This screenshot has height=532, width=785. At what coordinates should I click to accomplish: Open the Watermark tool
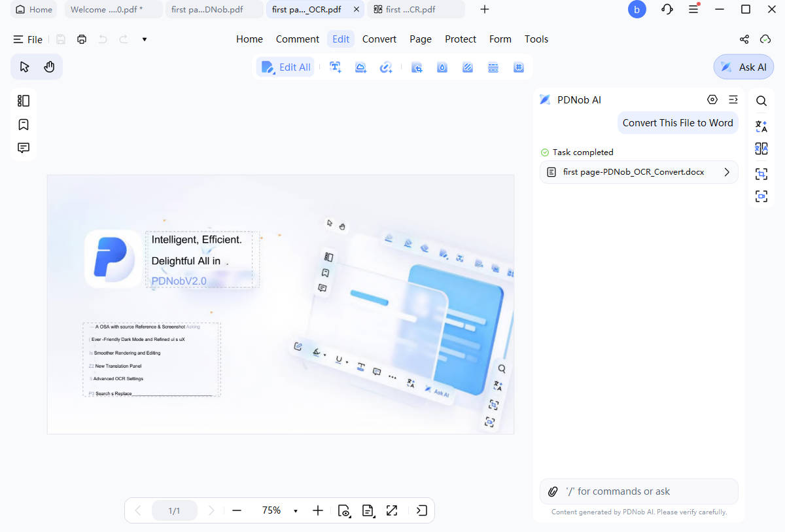[x=442, y=67]
